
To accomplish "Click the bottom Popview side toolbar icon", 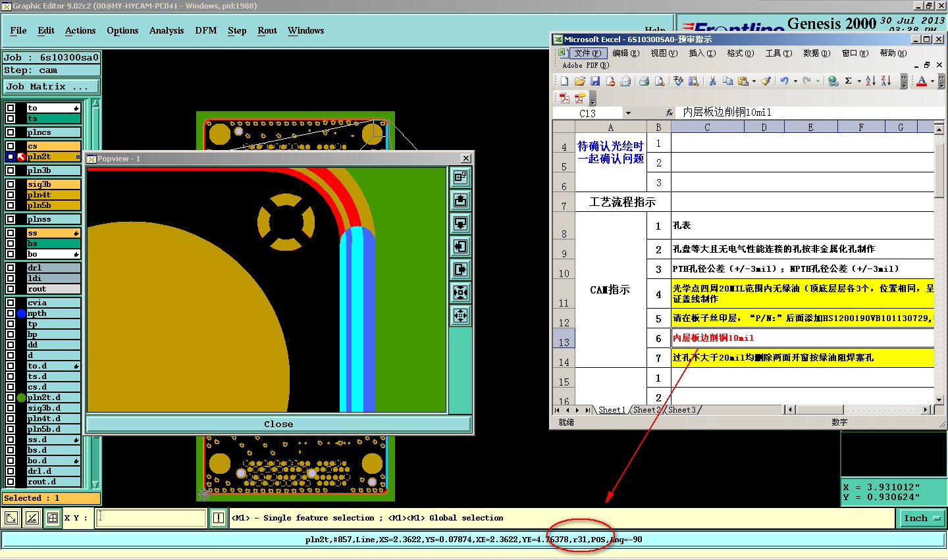I will (461, 315).
